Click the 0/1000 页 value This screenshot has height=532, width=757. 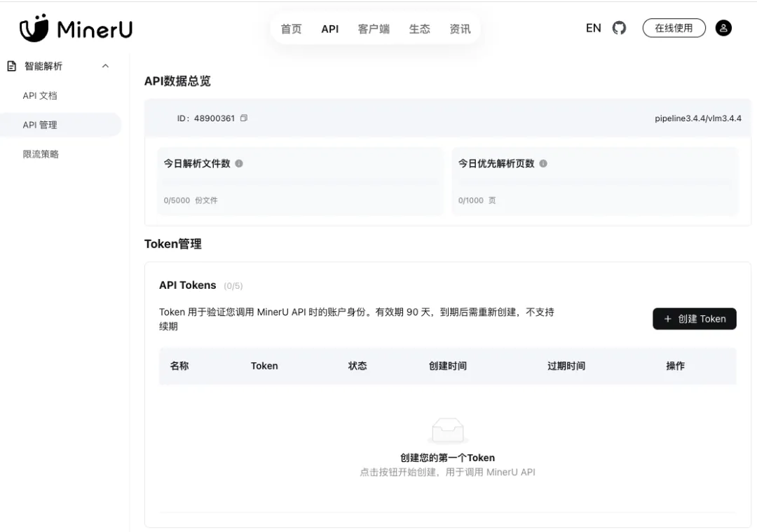(x=477, y=200)
